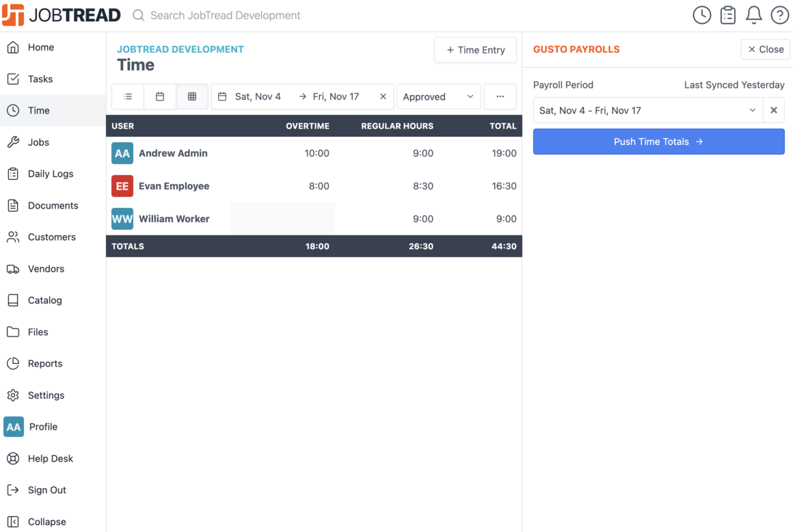Click the Last Synced Yesterday text

pos(734,85)
